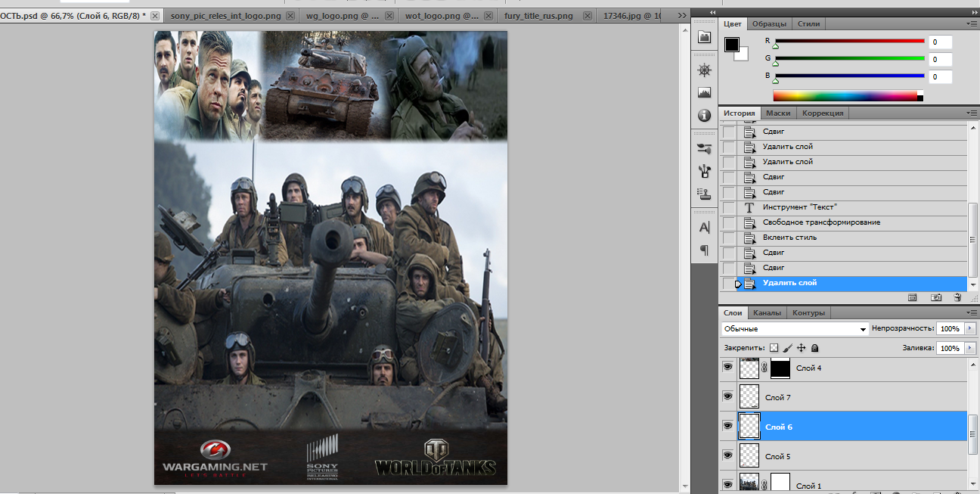This screenshot has height=494, width=980.
Task: Lock transparent pixels icon next to Закрепить
Action: [x=774, y=348]
